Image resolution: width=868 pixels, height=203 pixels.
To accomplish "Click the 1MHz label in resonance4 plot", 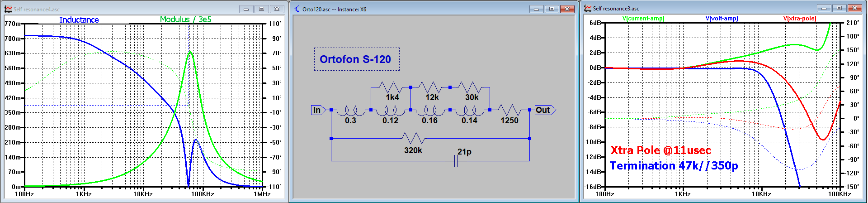I will tap(262, 194).
